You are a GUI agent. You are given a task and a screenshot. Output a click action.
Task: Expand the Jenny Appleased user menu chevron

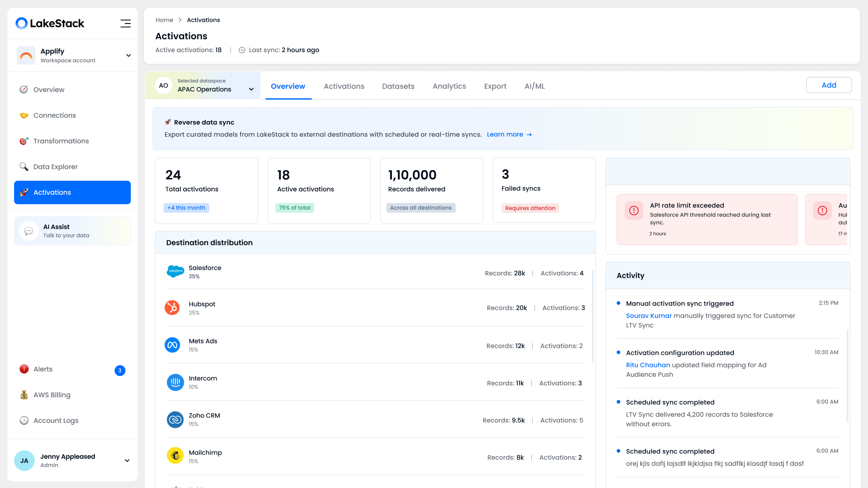tap(127, 461)
